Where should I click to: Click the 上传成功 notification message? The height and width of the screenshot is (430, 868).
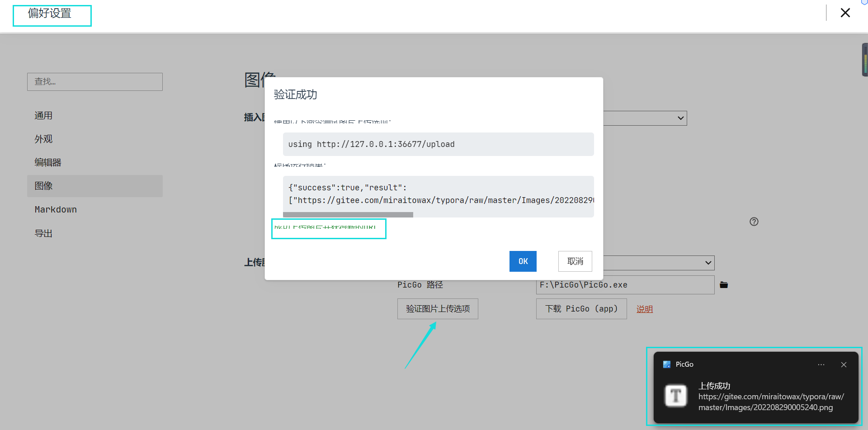point(714,386)
